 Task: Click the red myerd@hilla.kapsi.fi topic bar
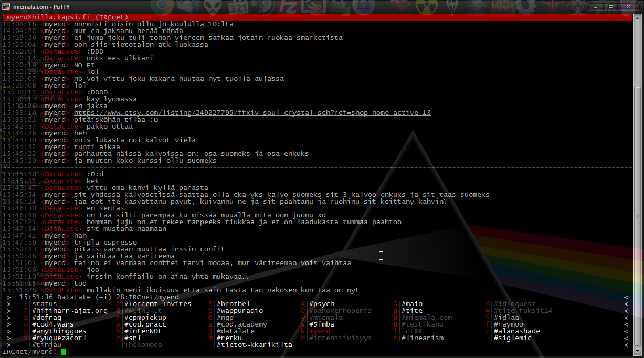click(315, 17)
